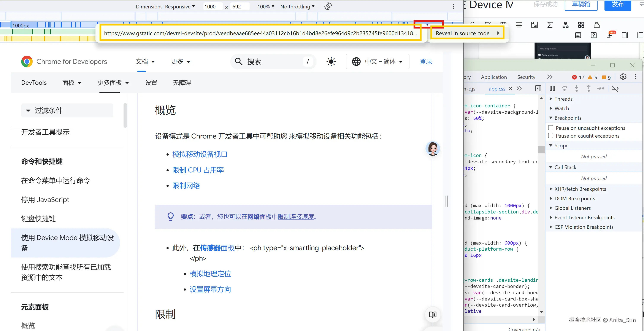The width and height of the screenshot is (644, 331).
Task: Switch to the Application tab
Action: pyautogui.click(x=494, y=77)
